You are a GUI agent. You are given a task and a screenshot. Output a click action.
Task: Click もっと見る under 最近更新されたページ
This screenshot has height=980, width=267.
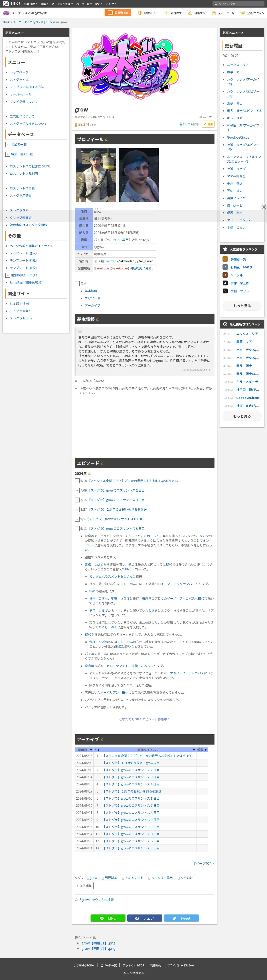pyautogui.click(x=242, y=416)
